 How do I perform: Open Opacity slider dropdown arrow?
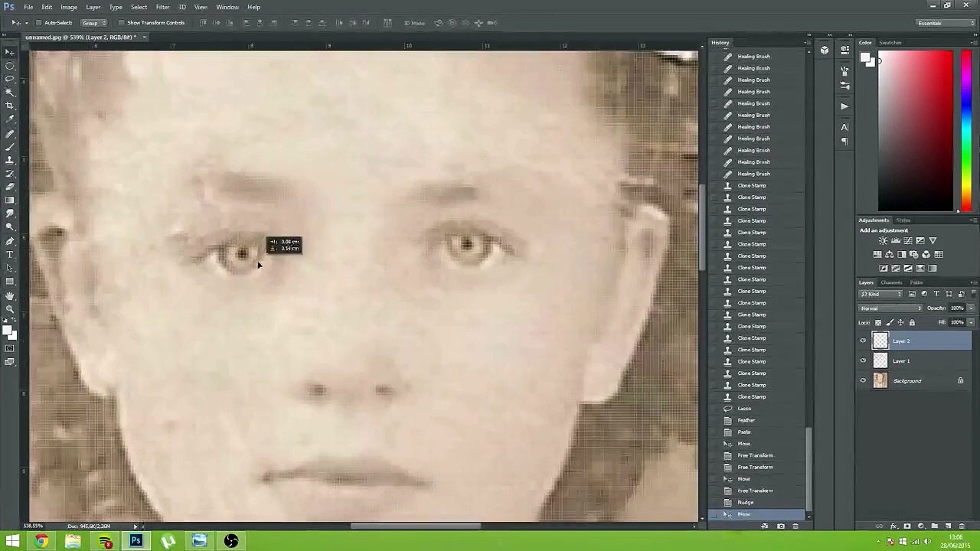coord(971,308)
